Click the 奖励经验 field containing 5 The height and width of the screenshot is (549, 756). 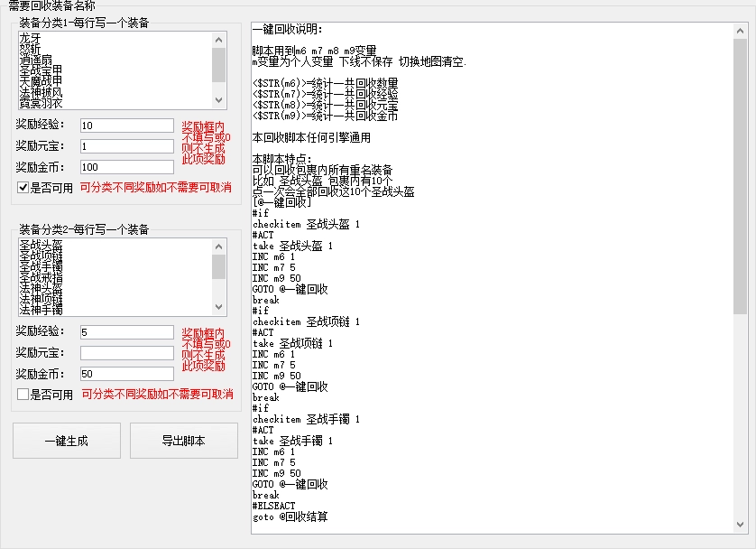pyautogui.click(x=126, y=332)
